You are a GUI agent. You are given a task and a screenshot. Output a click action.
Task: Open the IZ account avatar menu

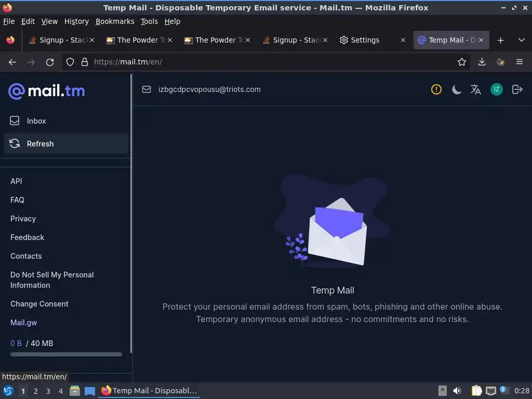click(x=496, y=89)
